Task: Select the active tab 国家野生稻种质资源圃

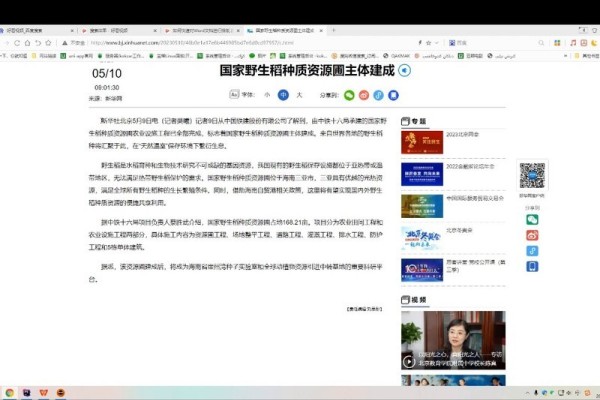Action: (x=285, y=30)
